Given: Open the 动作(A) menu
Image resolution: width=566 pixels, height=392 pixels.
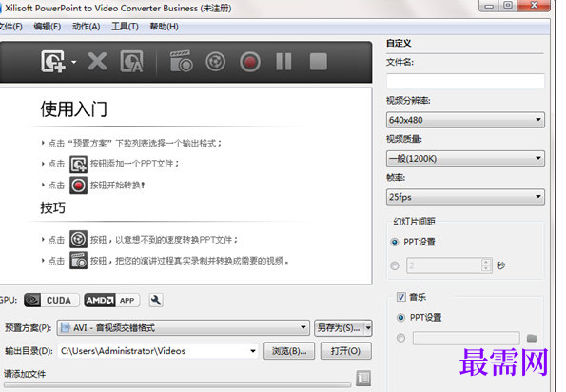Looking at the screenshot, I should [x=86, y=27].
